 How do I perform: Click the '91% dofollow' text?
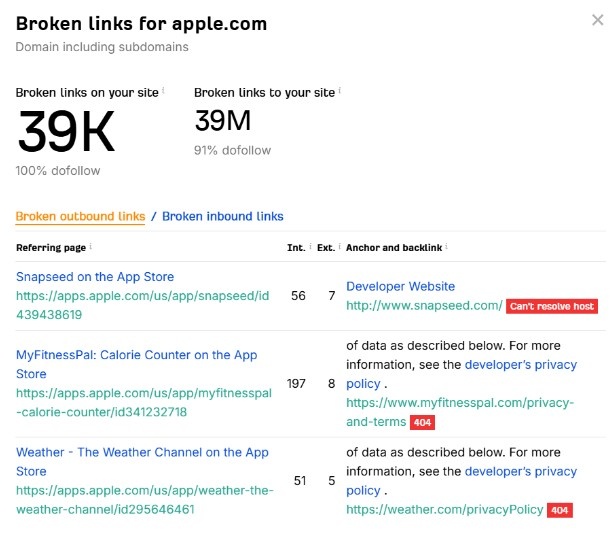coord(233,150)
